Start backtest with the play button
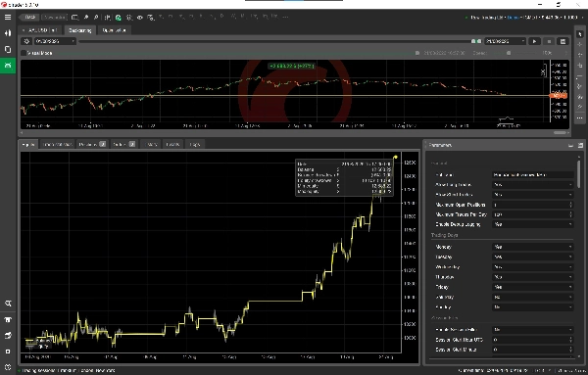This screenshot has height=375, width=588. tap(534, 41)
